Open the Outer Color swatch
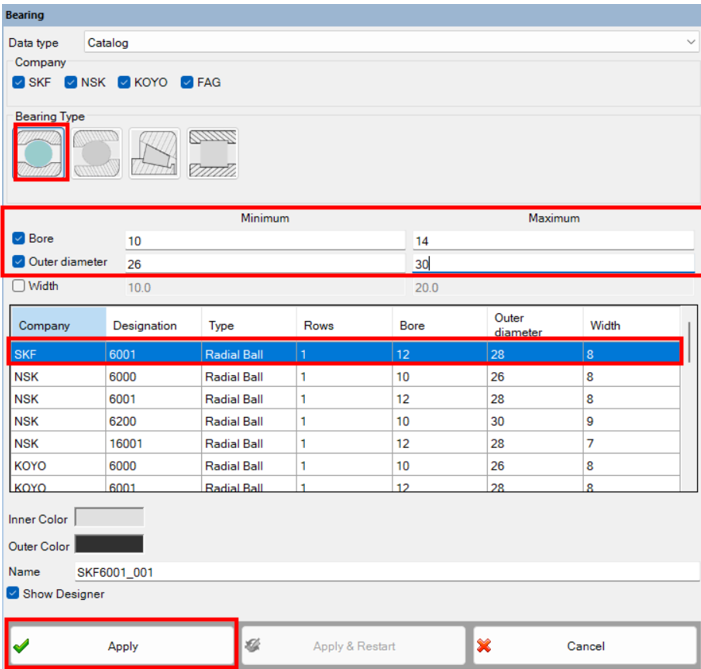 click(x=109, y=544)
